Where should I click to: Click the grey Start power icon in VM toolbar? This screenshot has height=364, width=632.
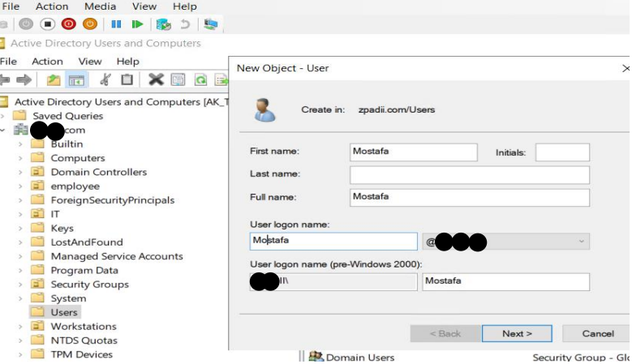pos(26,24)
